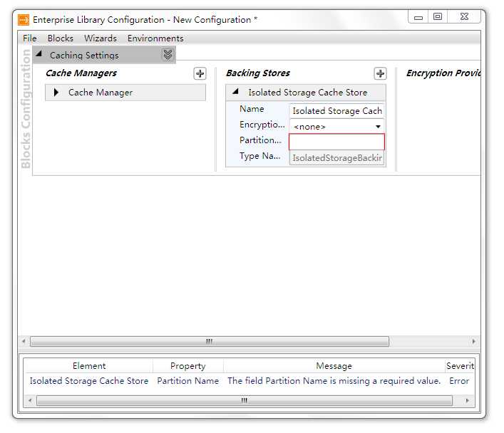Viewport: 504px width, 433px height.
Task: Click the application icon in title bar
Action: pyautogui.click(x=24, y=20)
